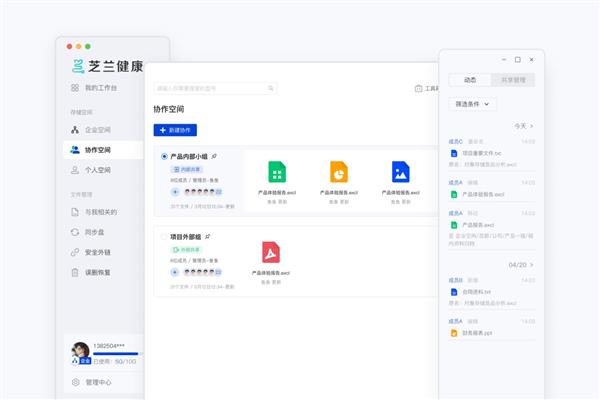Select 个人空间 in the sidebar
This screenshot has width=600, height=400.
tap(97, 170)
